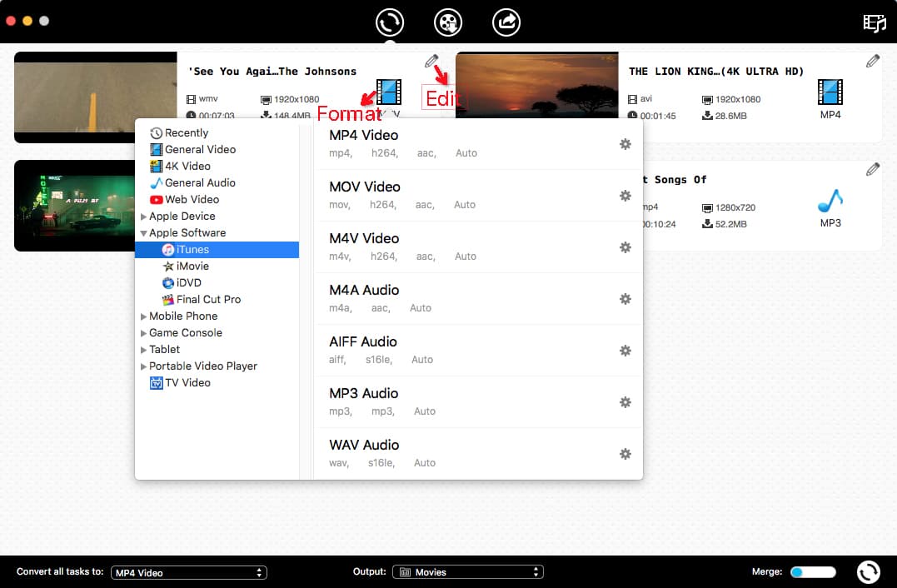
Task: Open settings gear for AIFF Audio
Action: 625,351
